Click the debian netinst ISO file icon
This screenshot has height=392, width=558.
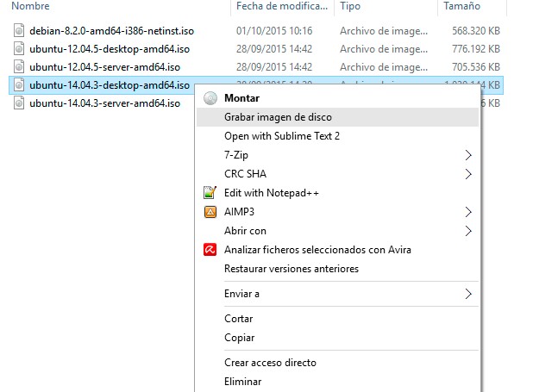(x=20, y=31)
